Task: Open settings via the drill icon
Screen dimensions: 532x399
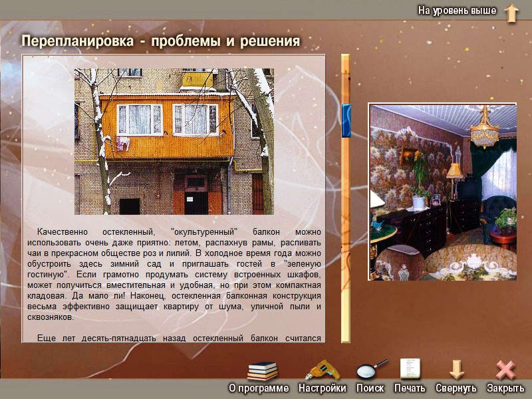Action: (323, 370)
